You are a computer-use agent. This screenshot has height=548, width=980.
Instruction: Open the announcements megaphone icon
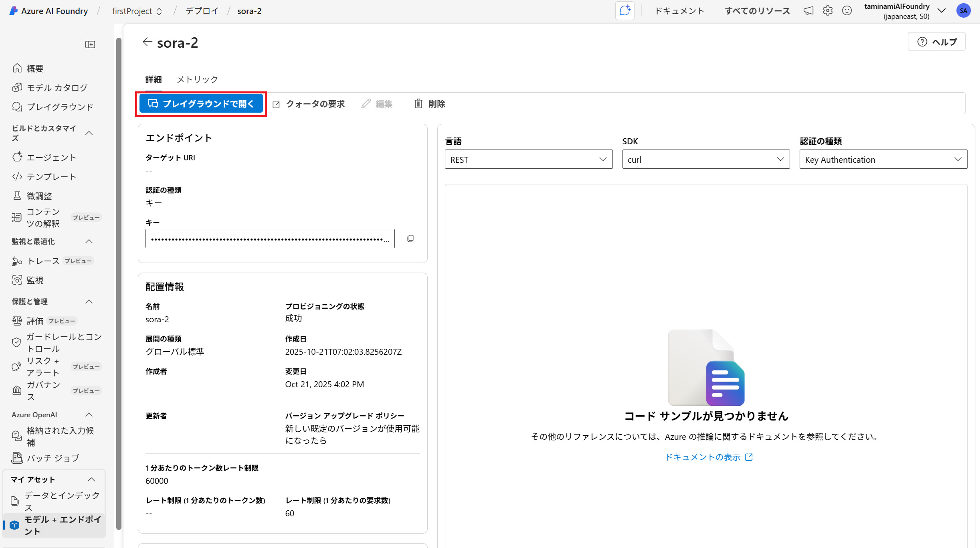pyautogui.click(x=808, y=11)
